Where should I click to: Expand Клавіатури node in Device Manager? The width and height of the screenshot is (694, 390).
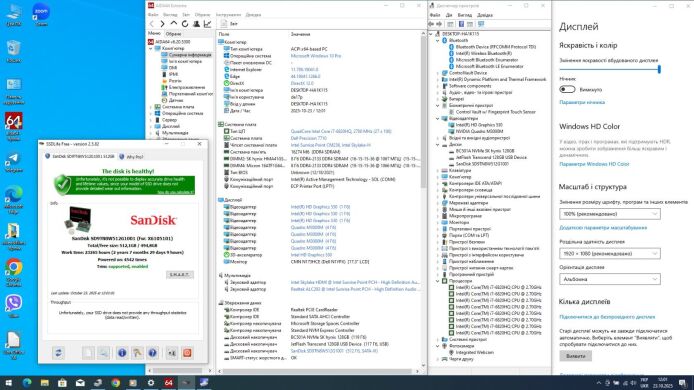438,170
